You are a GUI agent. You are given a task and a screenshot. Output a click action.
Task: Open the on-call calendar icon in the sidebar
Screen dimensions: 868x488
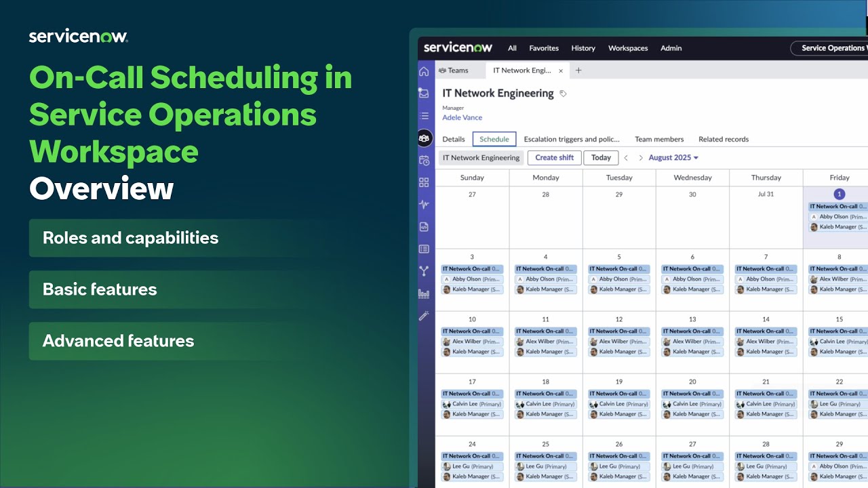pyautogui.click(x=424, y=159)
